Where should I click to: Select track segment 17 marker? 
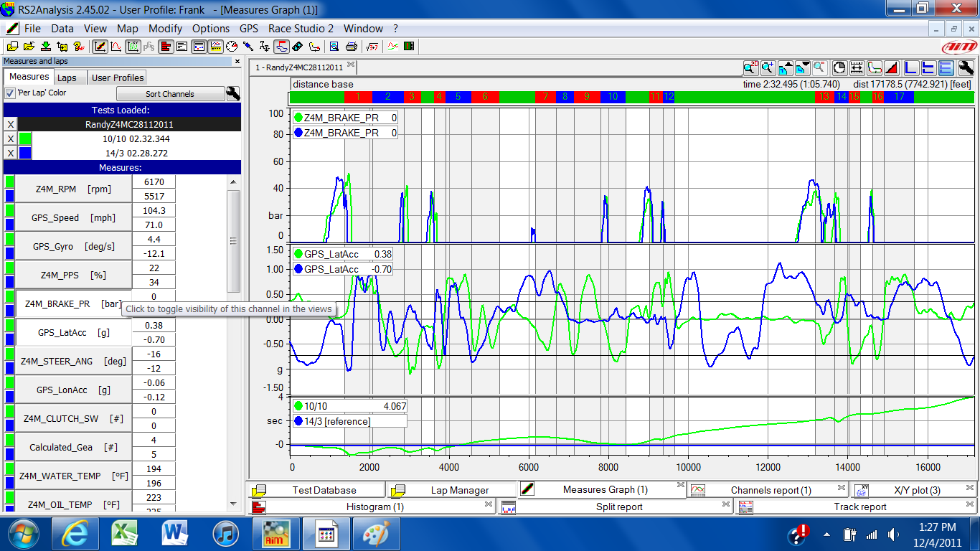point(899,96)
